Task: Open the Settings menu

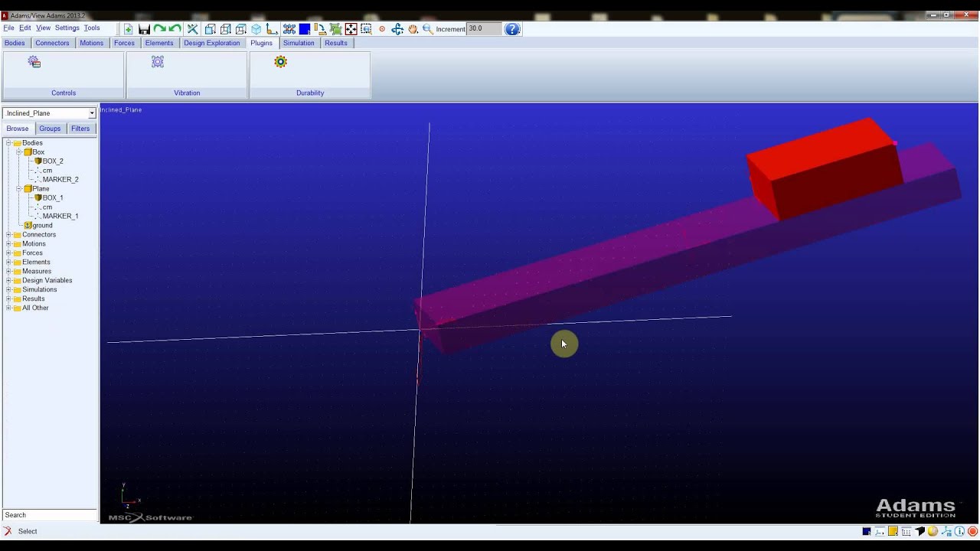Action: click(x=67, y=28)
